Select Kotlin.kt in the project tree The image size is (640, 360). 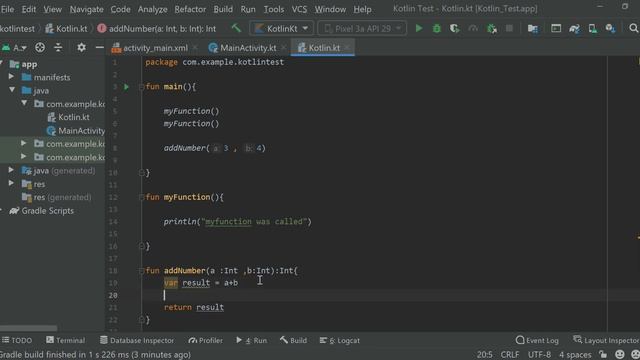(x=69, y=117)
